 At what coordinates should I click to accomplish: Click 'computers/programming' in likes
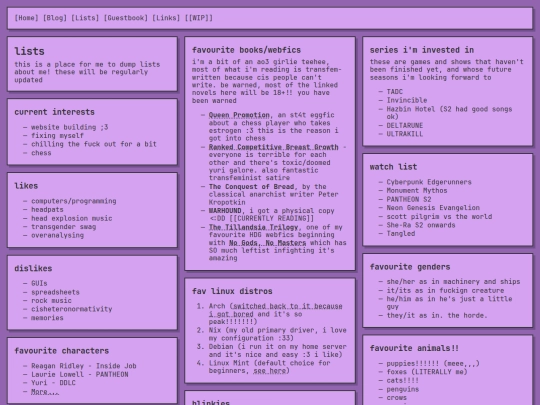tap(74, 201)
